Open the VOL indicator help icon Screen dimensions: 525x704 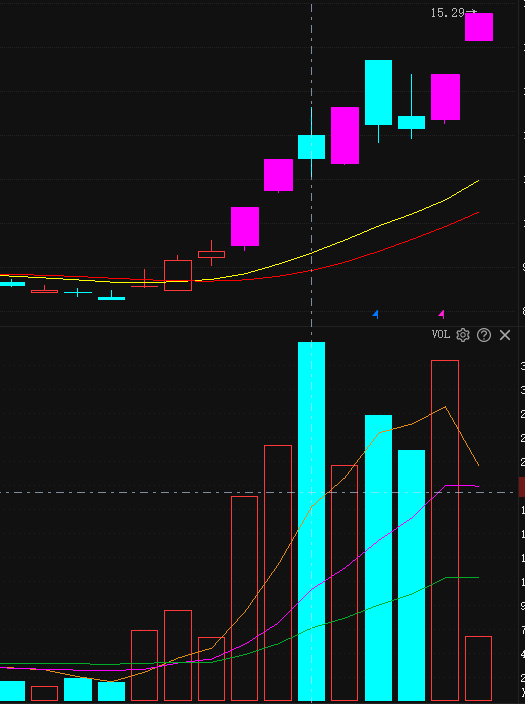[x=484, y=335]
